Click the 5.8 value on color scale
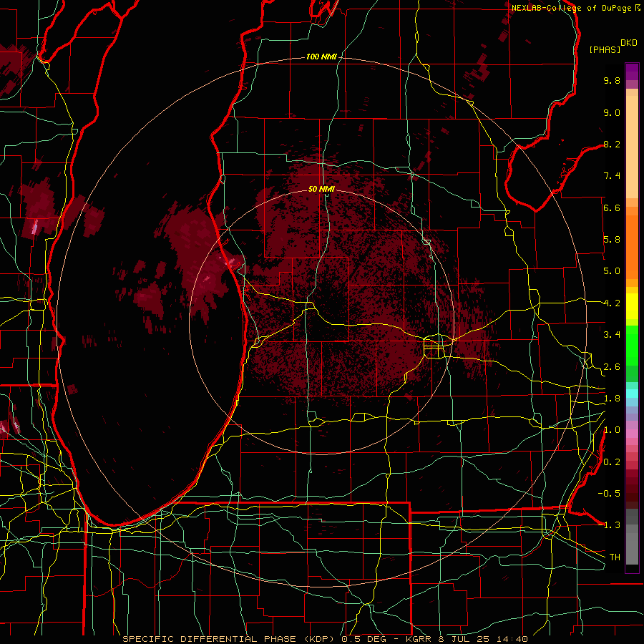644x644 pixels. (612, 240)
